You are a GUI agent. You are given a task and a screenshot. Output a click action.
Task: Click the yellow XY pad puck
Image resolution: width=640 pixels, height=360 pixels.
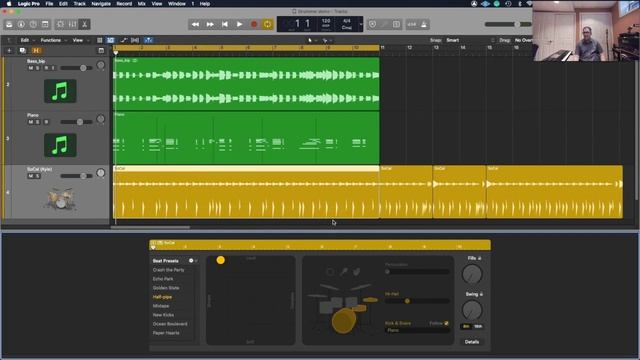pyautogui.click(x=220, y=260)
